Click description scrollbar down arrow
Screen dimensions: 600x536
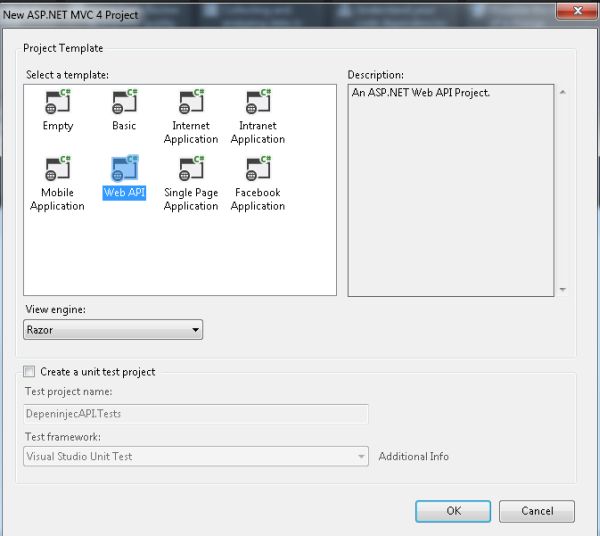point(563,289)
